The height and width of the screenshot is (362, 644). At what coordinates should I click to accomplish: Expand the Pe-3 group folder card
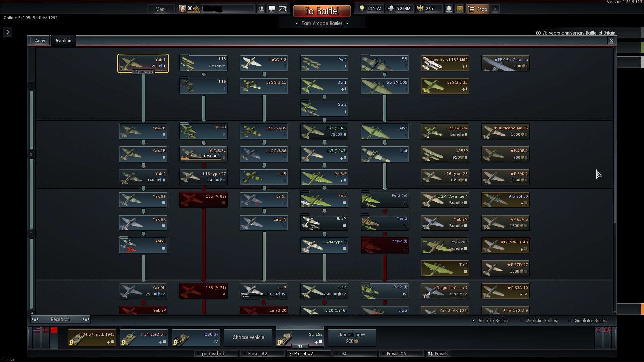coord(324,199)
